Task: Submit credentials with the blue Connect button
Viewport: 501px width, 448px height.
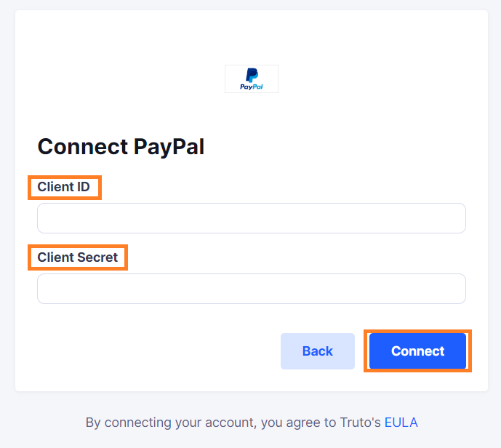Action: (x=417, y=351)
